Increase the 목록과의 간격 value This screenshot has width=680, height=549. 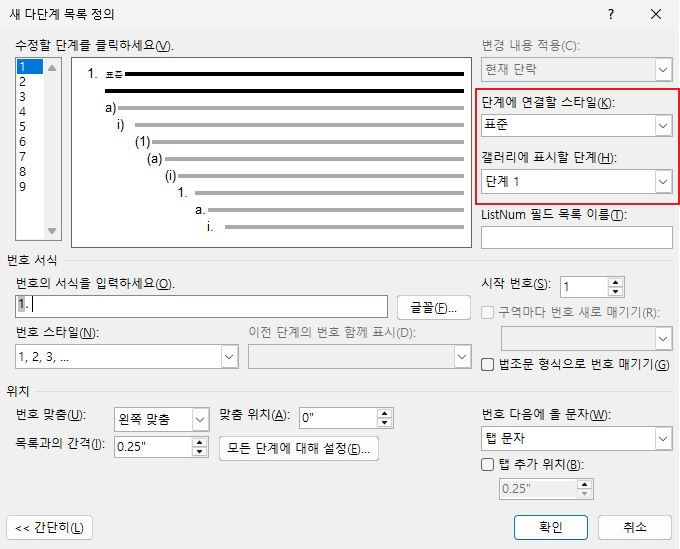[199, 442]
